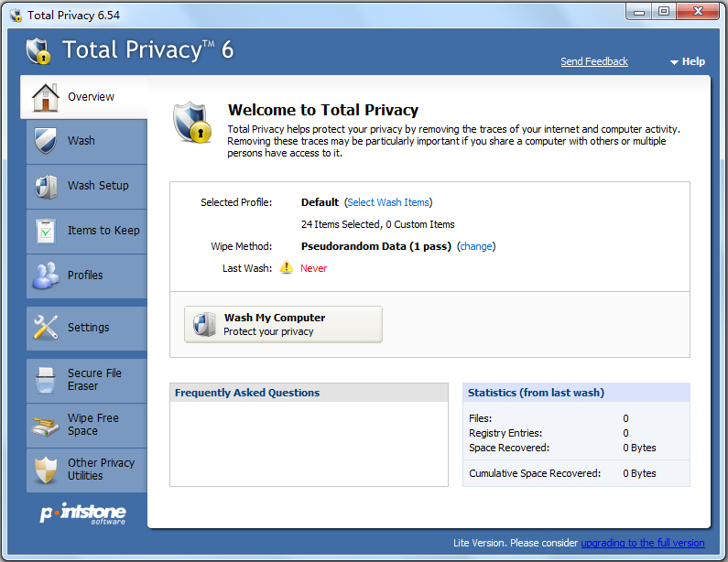728x562 pixels.
Task: Switch to the Wash tab
Action: [87, 141]
